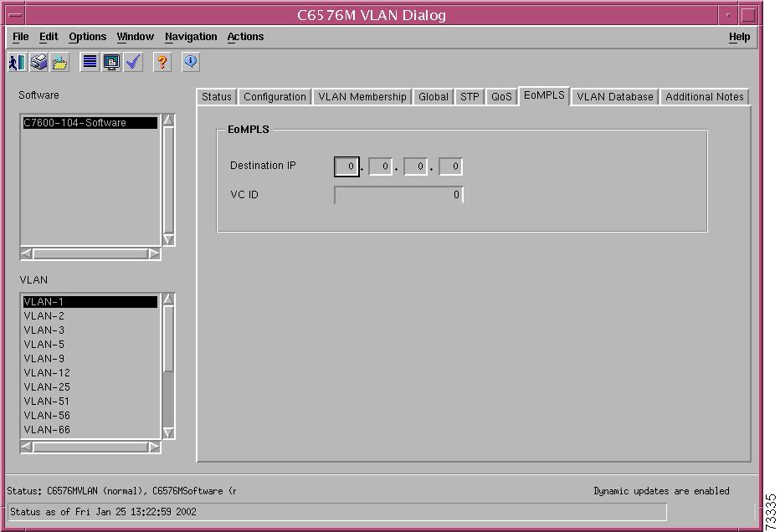This screenshot has width=780, height=532.
Task: Select C7600-104-Software in Software list
Action: click(90, 123)
